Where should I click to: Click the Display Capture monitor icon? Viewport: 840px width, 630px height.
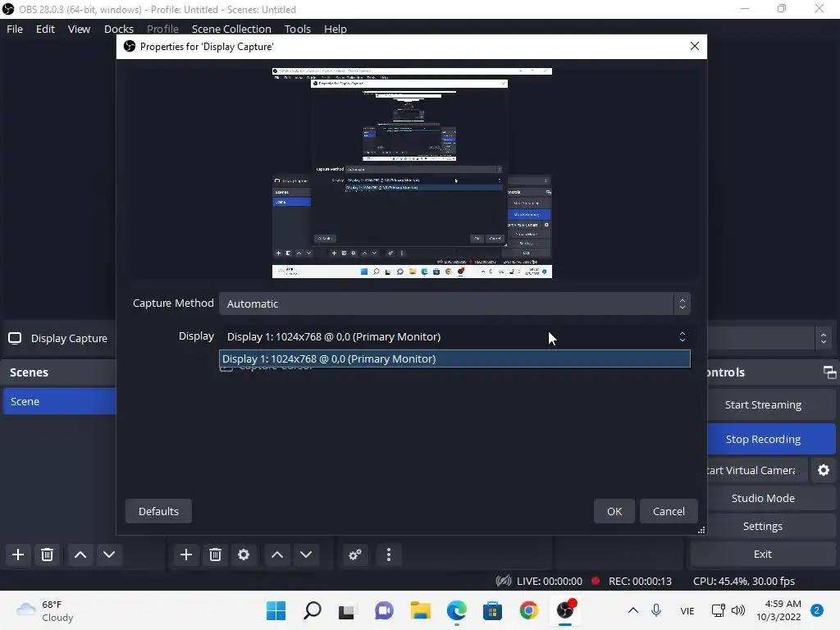(15, 338)
